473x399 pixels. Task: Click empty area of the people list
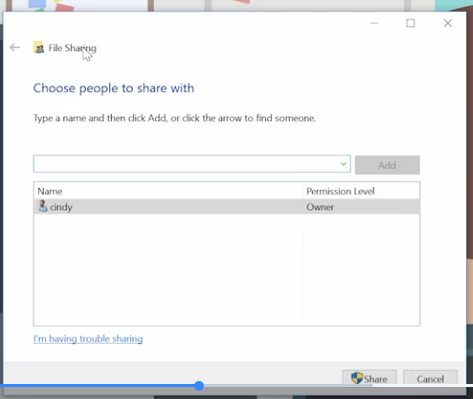227,269
